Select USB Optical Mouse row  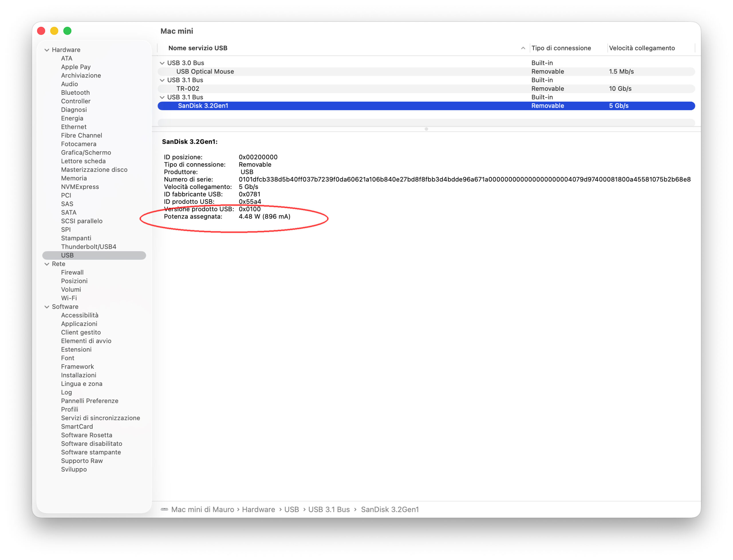(205, 72)
